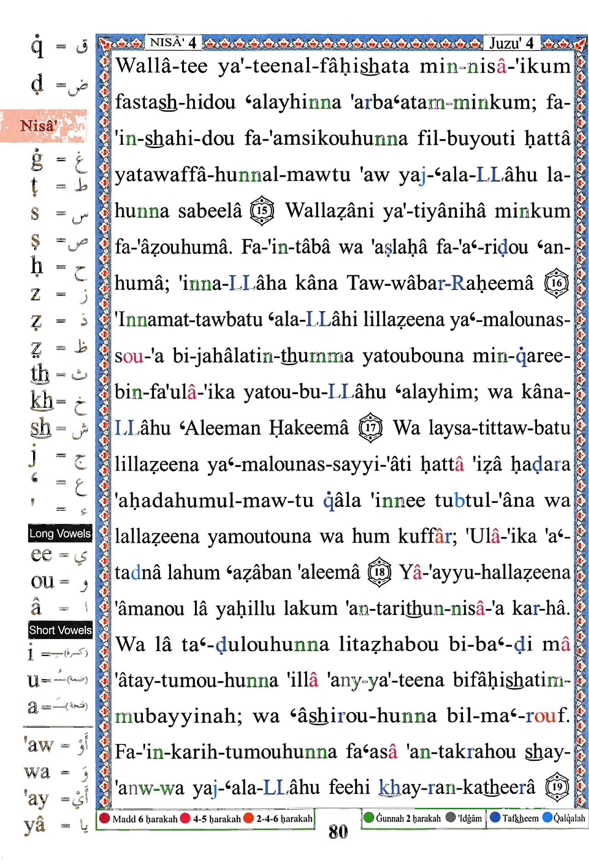This screenshot has height=868, width=589.
Task: Click the verse 15 end marker
Action: [262, 211]
